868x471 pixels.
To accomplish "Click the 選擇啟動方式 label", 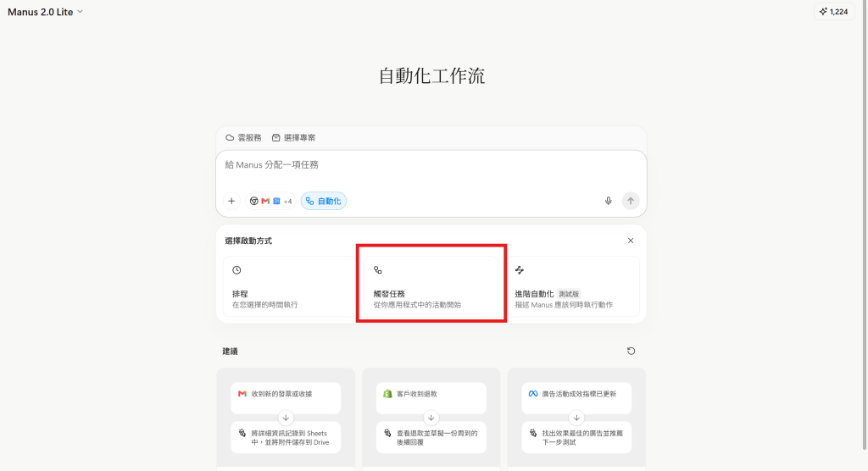I will coord(248,241).
